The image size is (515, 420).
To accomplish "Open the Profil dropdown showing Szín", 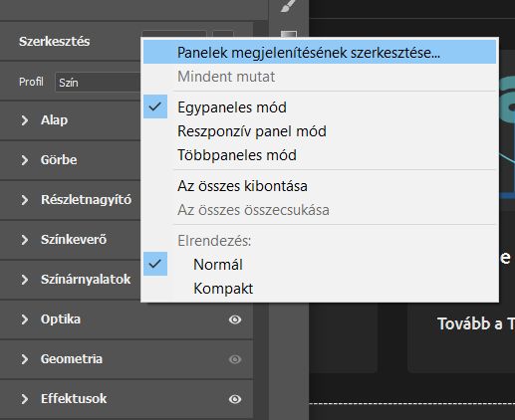I will click(98, 82).
